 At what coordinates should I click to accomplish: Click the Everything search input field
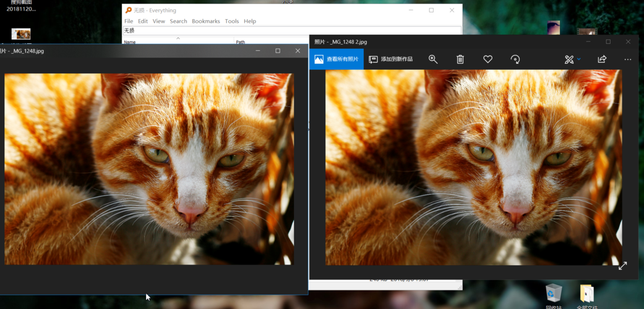point(291,30)
